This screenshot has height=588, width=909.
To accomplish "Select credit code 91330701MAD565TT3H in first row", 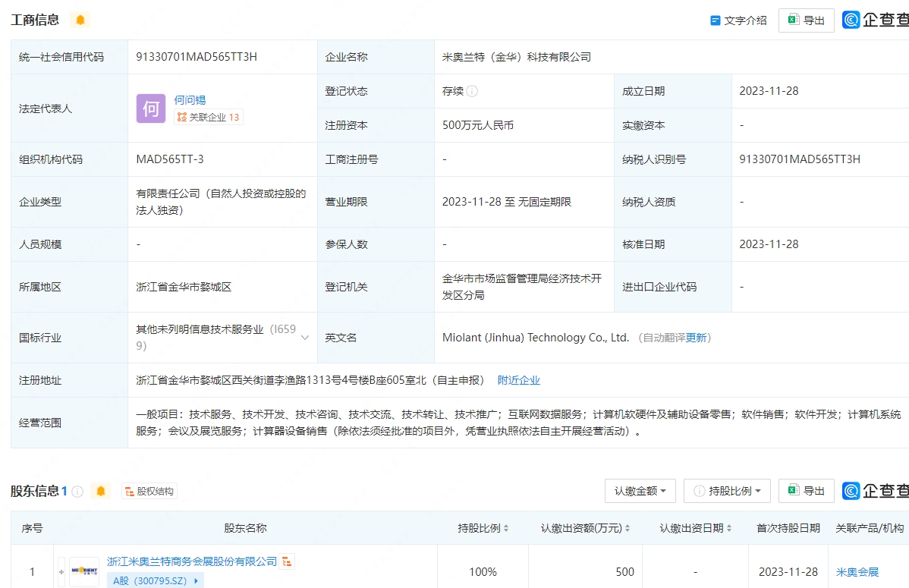I will pos(197,57).
